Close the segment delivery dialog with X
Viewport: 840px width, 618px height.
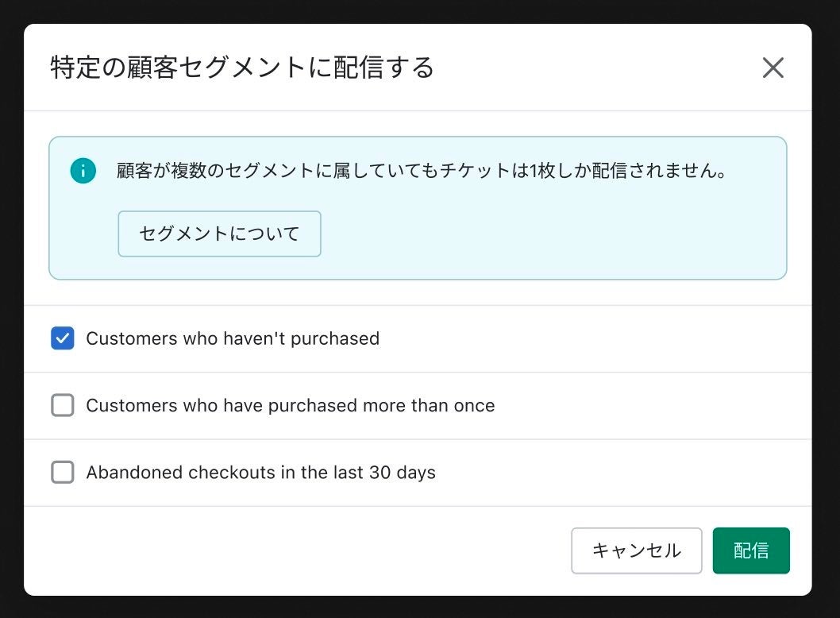(x=773, y=68)
